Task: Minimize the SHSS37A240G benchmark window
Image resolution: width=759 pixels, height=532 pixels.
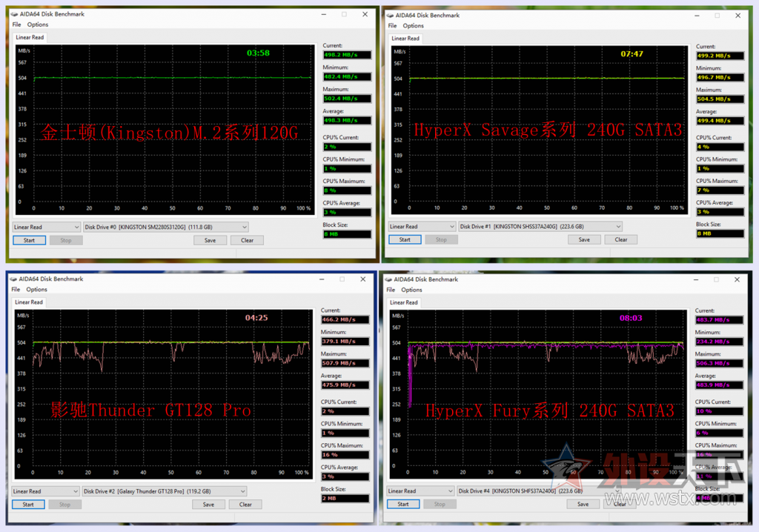Action: [697, 16]
